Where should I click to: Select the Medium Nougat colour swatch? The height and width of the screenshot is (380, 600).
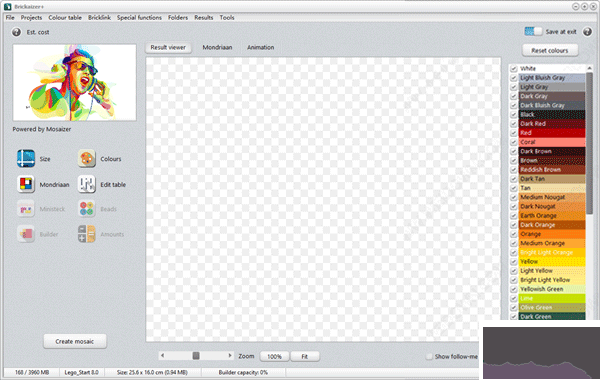[x=552, y=197]
